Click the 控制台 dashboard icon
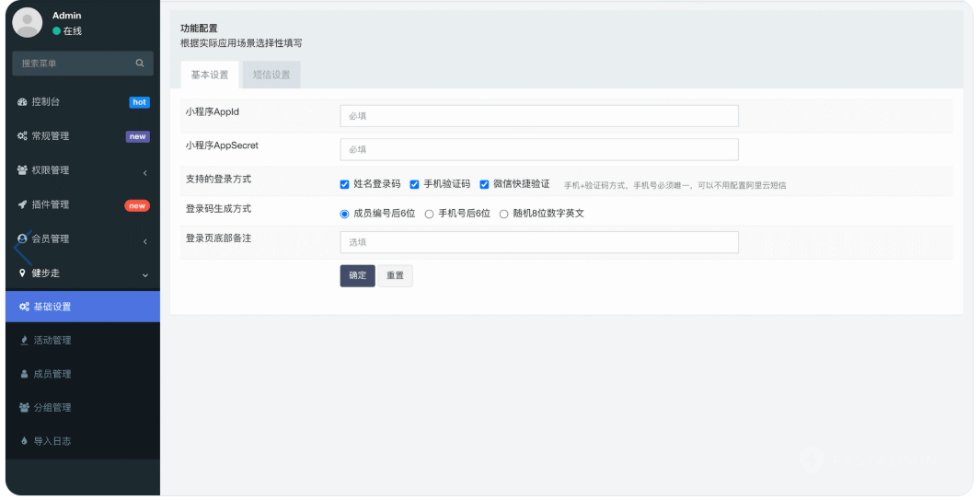This screenshot has height=500, width=980. point(22,102)
